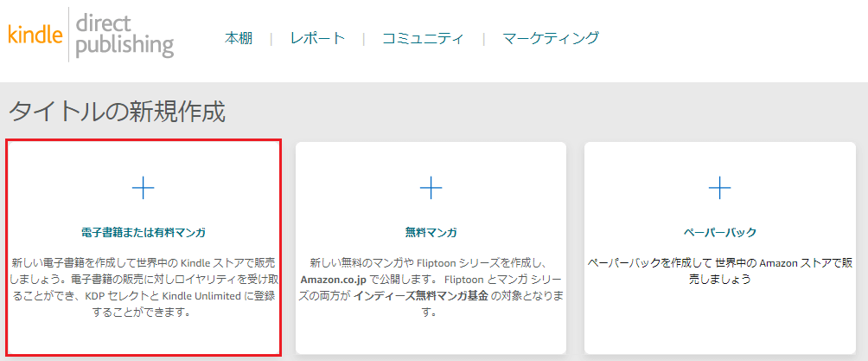
Task: Click the eBook description beginning 新しい電子書籍を作成して
Action: click(144, 287)
